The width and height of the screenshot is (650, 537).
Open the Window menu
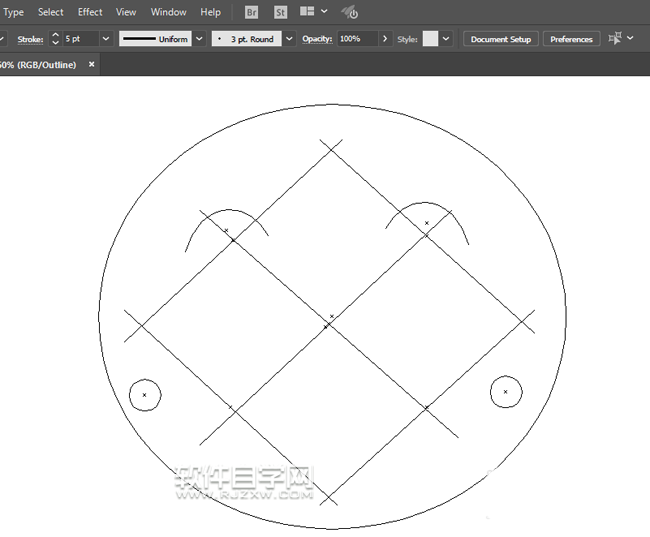pyautogui.click(x=168, y=12)
